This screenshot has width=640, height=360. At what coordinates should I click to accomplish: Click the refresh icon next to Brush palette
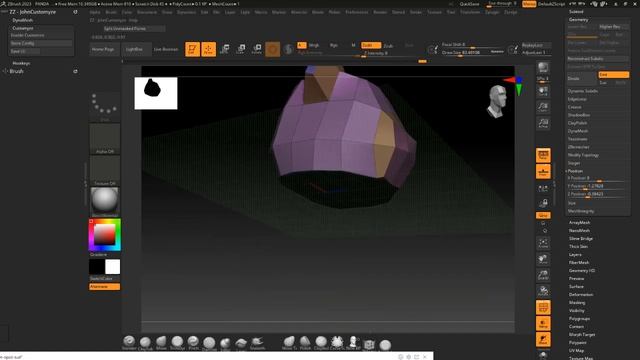(75, 71)
